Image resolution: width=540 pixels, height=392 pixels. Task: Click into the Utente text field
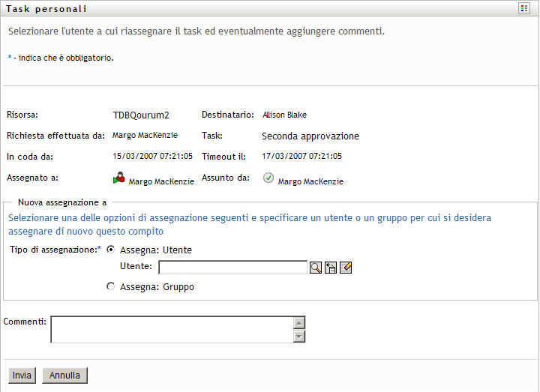point(232,268)
